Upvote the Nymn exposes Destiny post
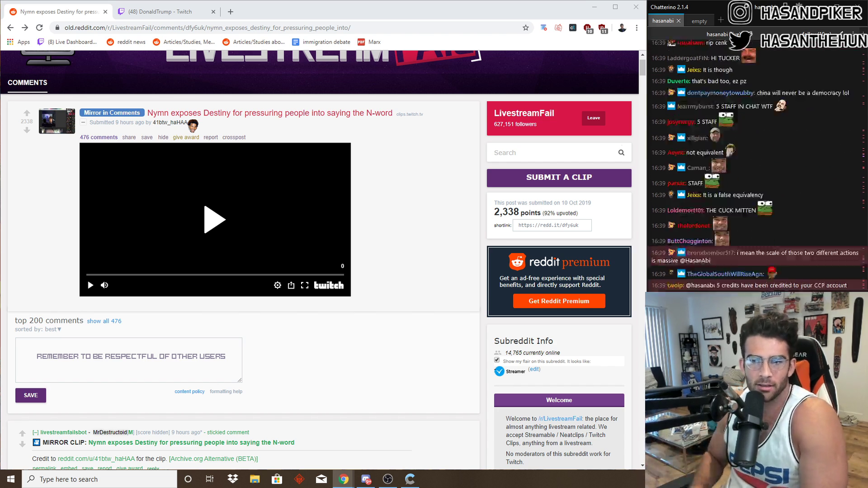This screenshot has height=488, width=868. tap(27, 113)
